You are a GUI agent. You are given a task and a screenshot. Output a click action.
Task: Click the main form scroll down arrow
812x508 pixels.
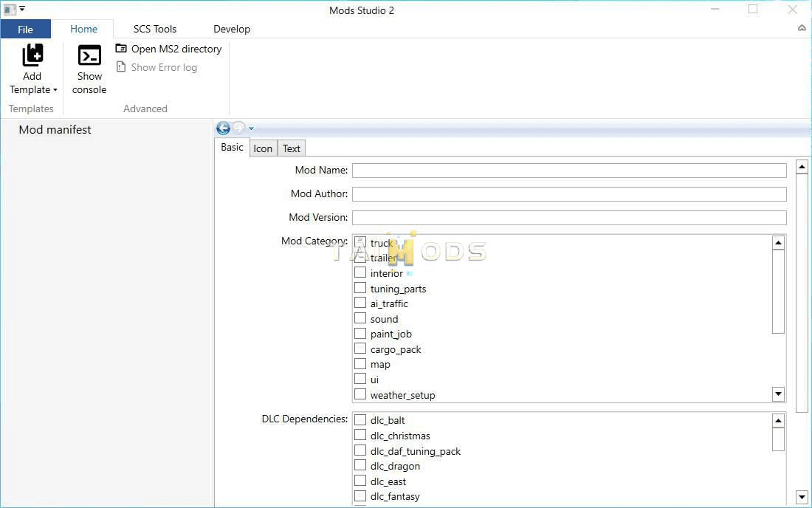pyautogui.click(x=802, y=498)
